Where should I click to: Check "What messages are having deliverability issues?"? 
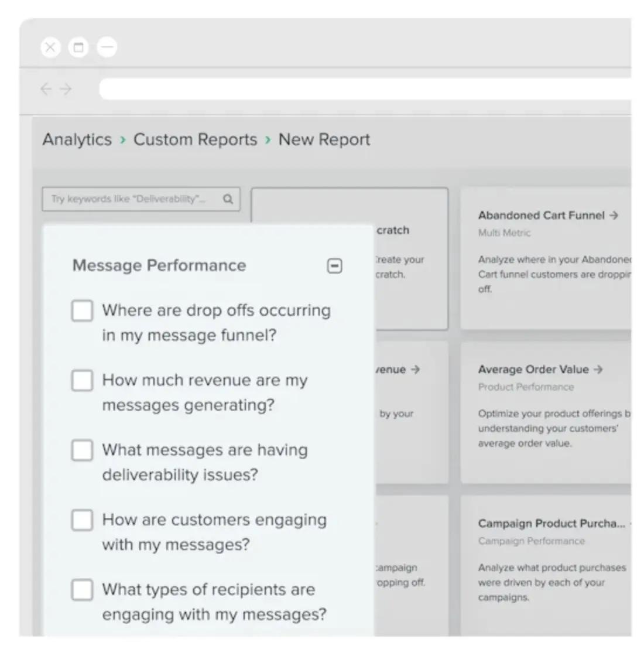click(82, 450)
